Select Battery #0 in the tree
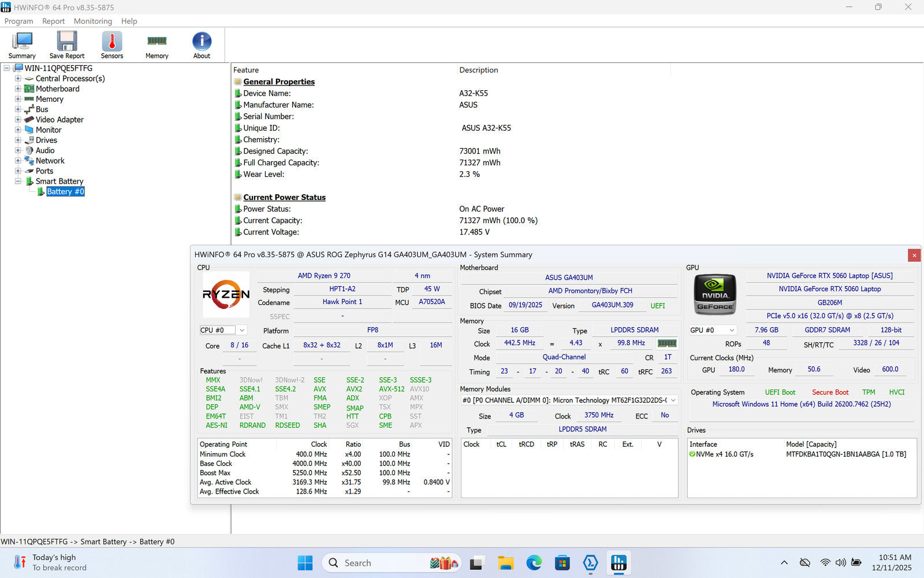Image resolution: width=924 pixels, height=578 pixels. tap(65, 192)
